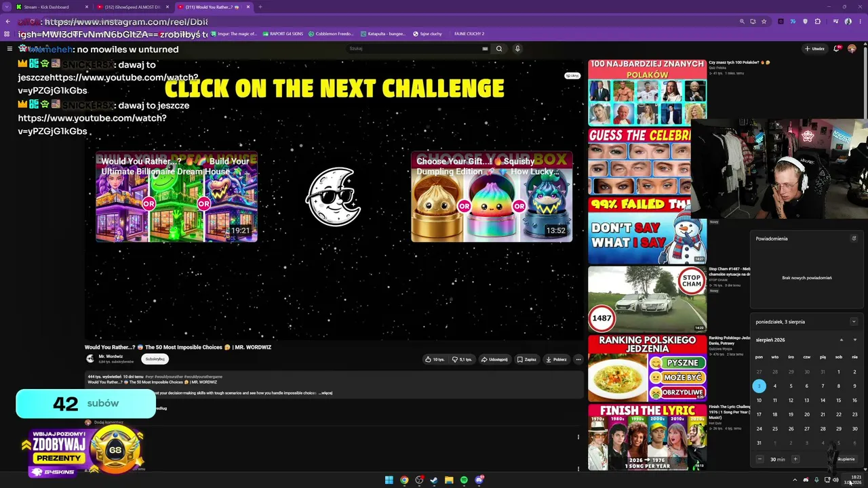Expand video description with ...więcej

pyautogui.click(x=325, y=393)
